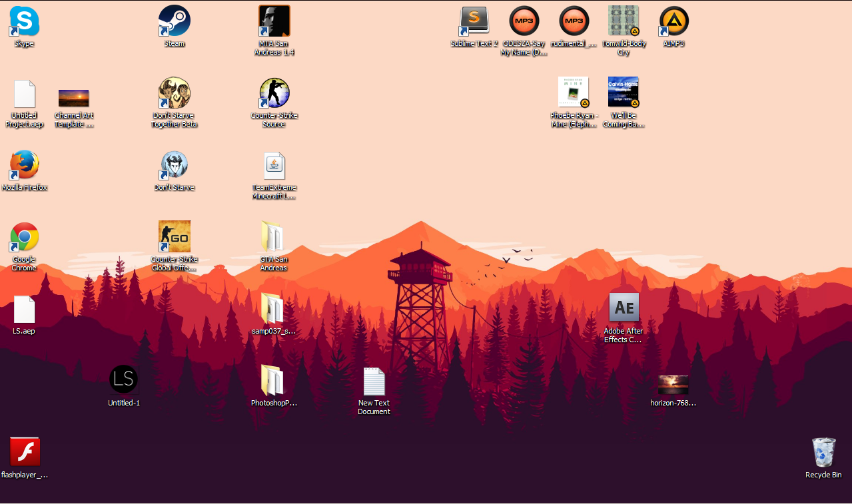Click the flashplayer installer icon
The image size is (852, 504).
[25, 453]
